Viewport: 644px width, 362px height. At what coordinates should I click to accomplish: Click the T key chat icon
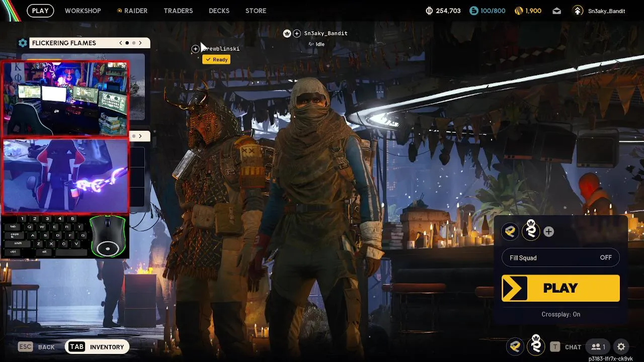555,346
